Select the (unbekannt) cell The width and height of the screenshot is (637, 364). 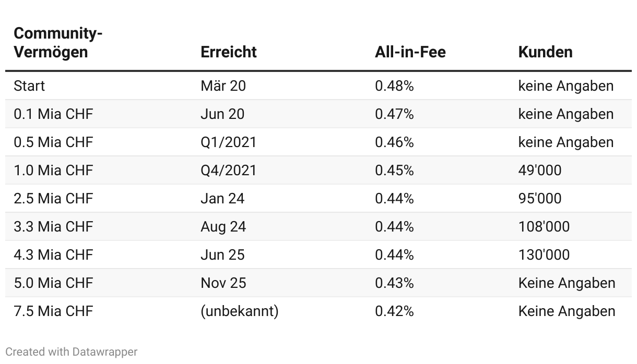click(x=240, y=311)
